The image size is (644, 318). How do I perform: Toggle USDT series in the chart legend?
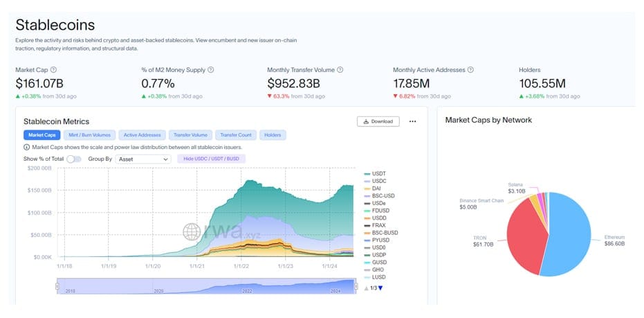[x=378, y=173]
